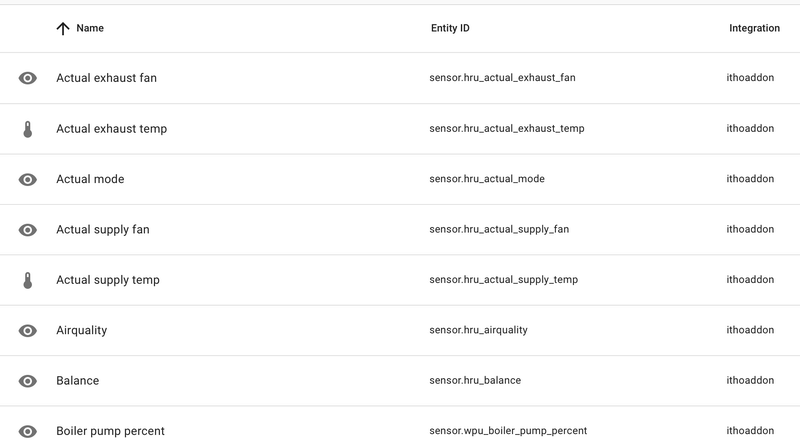Click thermometer icon beside Actual exhaust temp

coord(28,129)
